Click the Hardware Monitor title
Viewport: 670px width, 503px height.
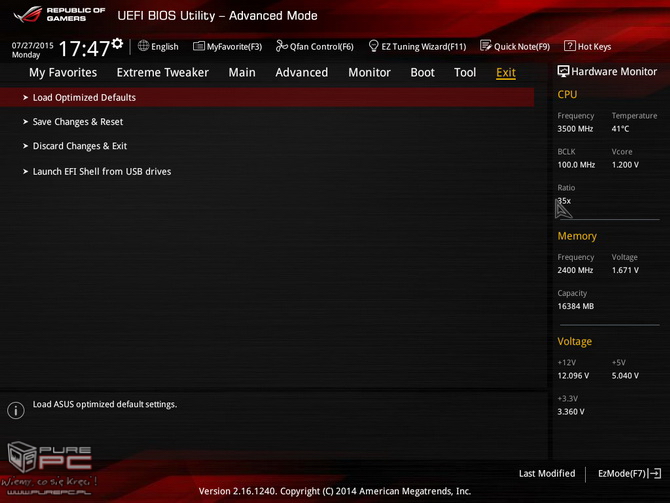[614, 72]
